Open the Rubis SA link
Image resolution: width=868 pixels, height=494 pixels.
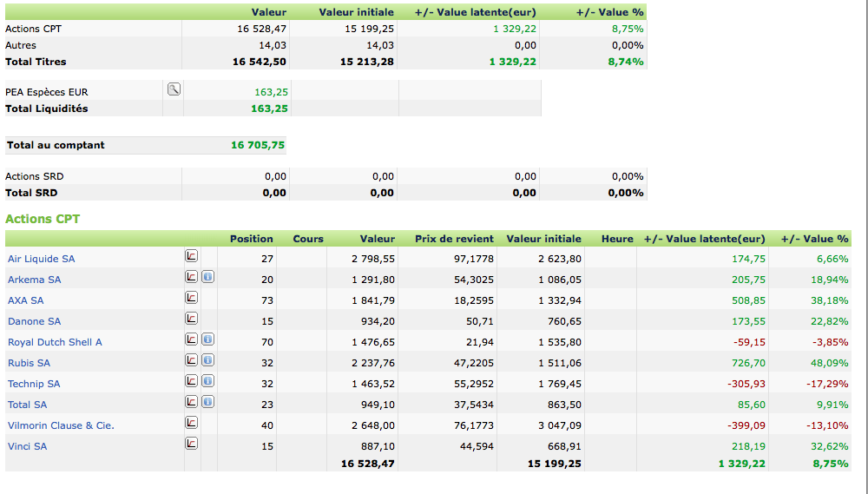click(29, 363)
